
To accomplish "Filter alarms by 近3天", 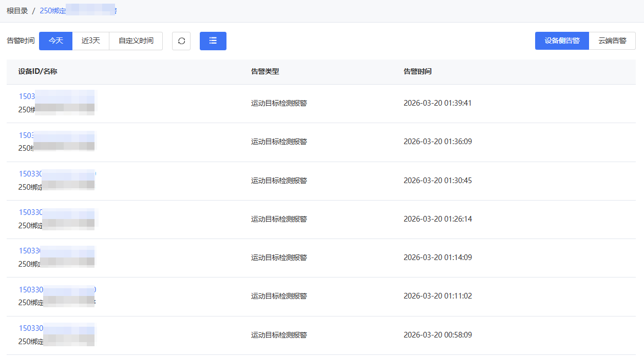I will click(91, 41).
